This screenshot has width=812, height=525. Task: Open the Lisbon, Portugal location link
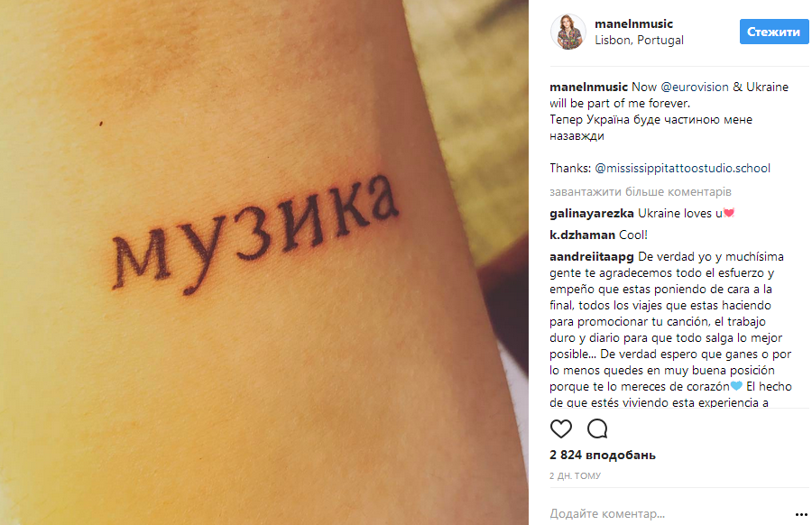[639, 41]
